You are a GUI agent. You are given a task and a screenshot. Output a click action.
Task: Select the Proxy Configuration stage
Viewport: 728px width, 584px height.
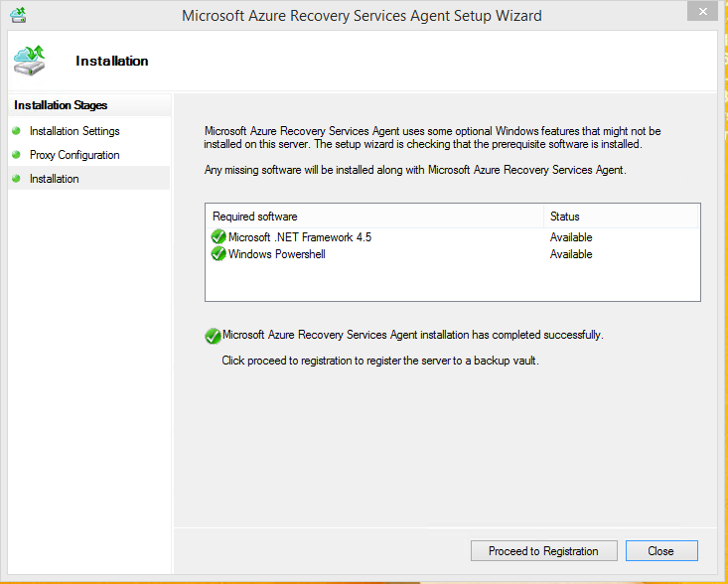(x=74, y=155)
